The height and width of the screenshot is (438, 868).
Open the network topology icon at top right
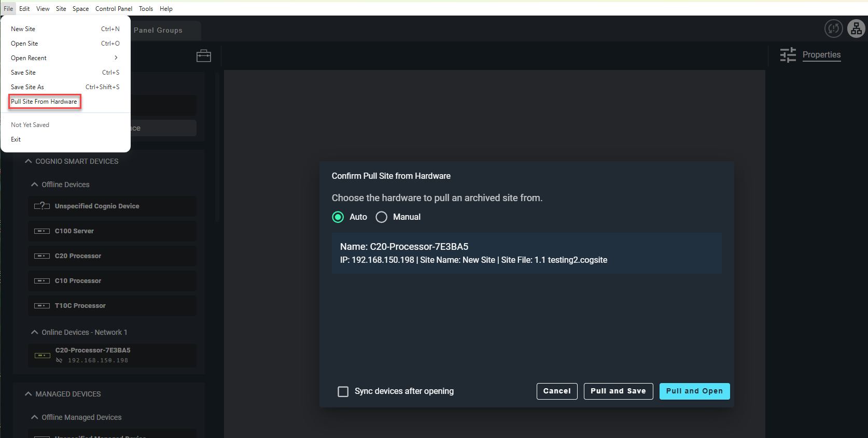pos(856,29)
